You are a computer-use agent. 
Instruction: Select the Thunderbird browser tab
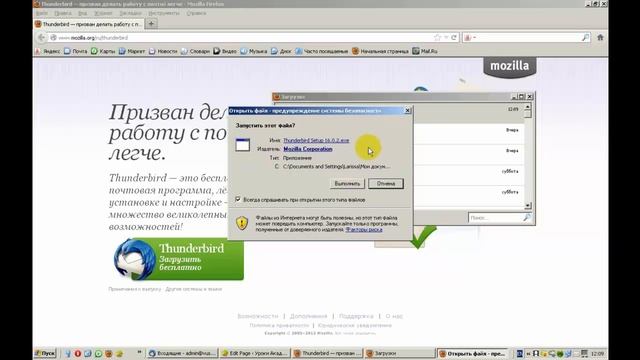click(89, 24)
